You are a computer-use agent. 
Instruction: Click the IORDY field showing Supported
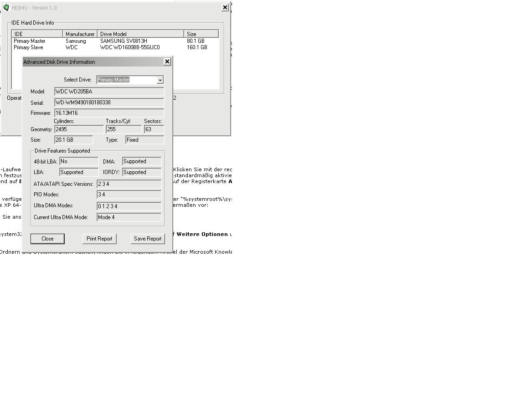point(142,172)
